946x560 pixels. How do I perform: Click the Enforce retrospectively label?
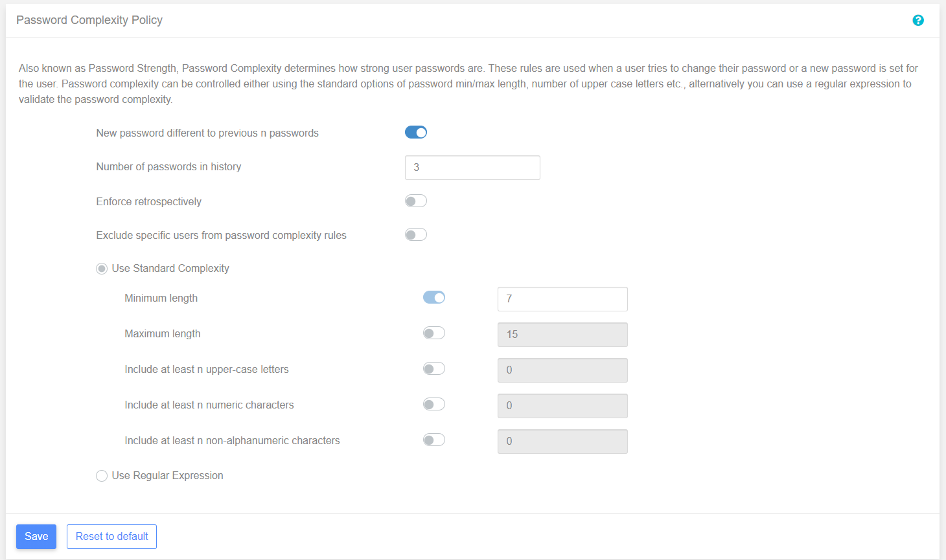pos(149,202)
